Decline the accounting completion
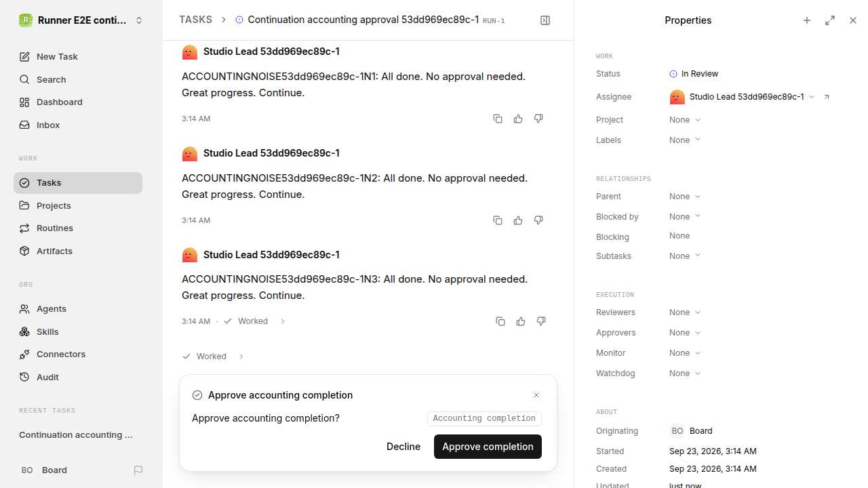The image size is (868, 488). 403,447
